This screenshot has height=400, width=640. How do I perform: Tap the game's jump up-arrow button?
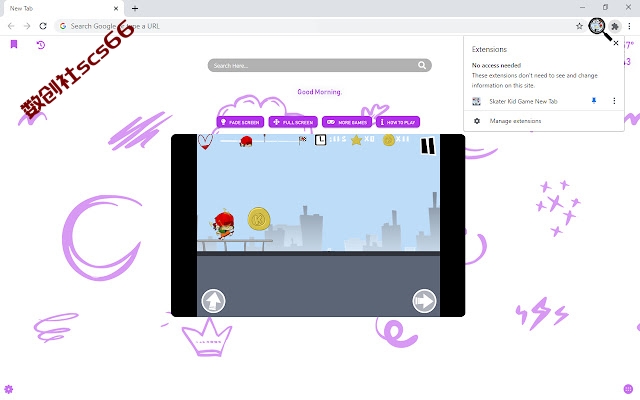tap(213, 301)
